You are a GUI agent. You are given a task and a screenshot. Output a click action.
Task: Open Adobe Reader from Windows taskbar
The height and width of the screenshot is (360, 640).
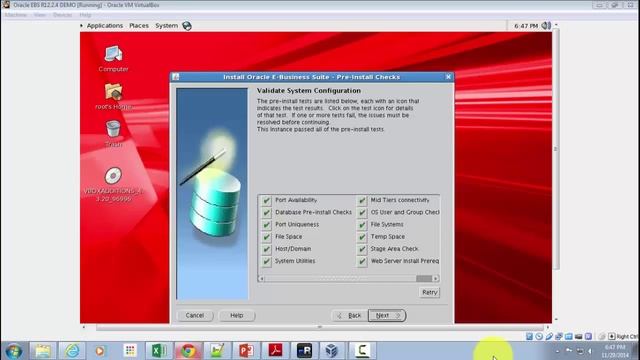[275, 351]
